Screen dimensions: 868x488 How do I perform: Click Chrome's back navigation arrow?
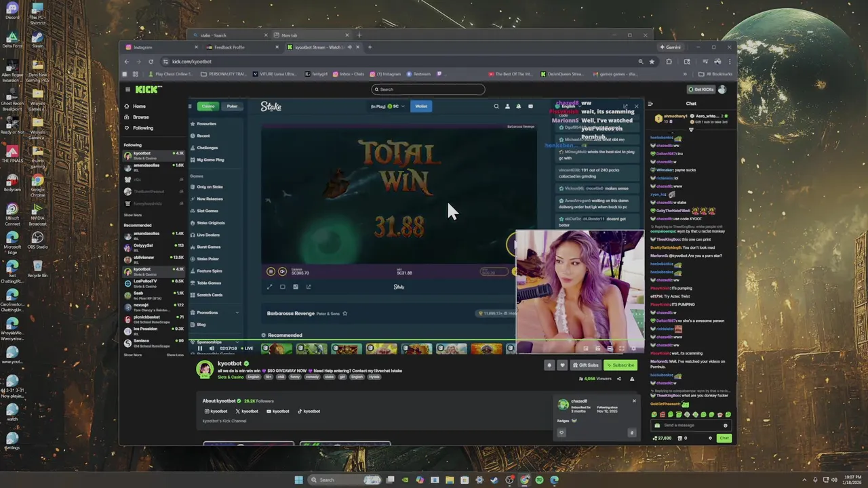(127, 62)
